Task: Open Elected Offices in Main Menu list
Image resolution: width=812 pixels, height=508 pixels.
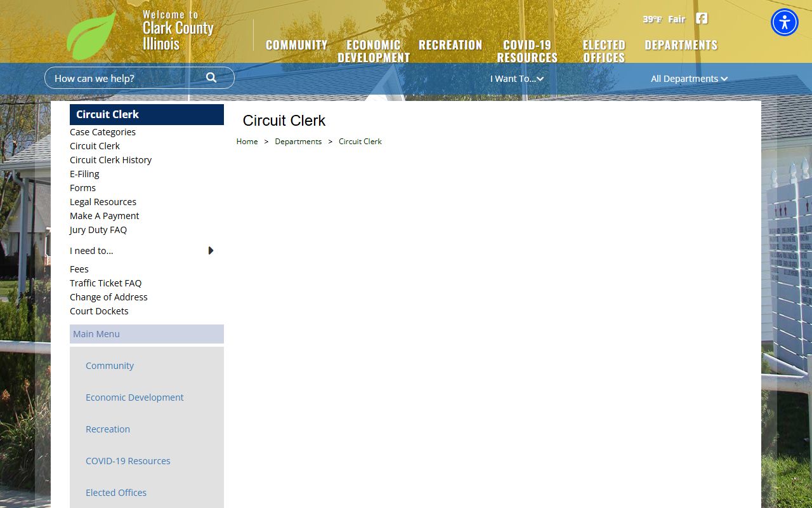Action: click(116, 493)
